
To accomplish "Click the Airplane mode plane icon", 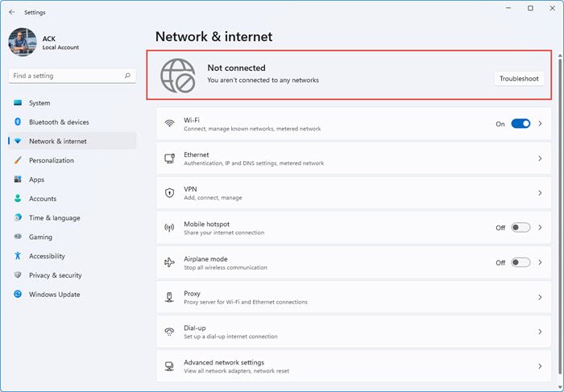I will [x=169, y=262].
